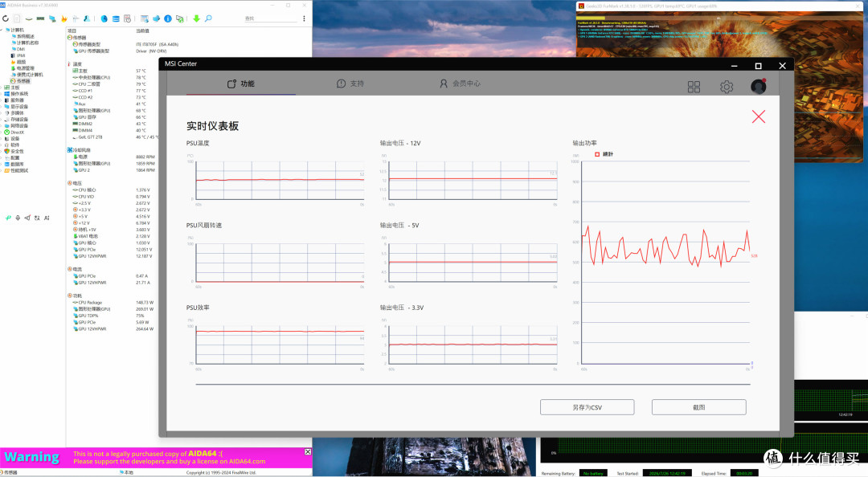This screenshot has height=477, width=868.
Task: Select IPMI in AIDA64 tree
Action: 20,55
